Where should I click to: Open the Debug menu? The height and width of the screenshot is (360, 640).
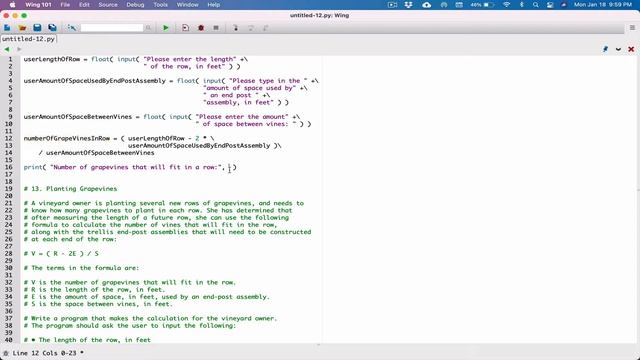click(x=135, y=5)
